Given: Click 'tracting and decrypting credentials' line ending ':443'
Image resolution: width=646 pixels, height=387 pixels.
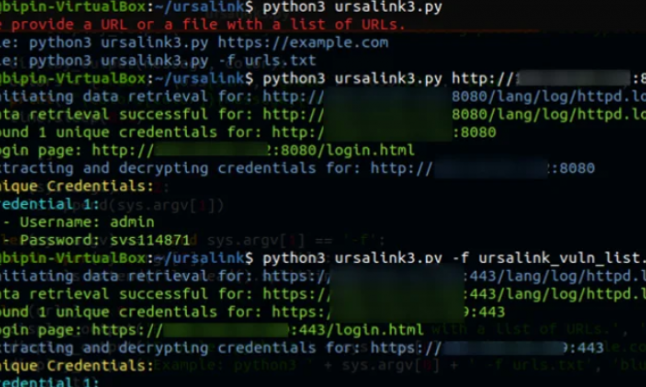Looking at the screenshot, I should (302, 348).
